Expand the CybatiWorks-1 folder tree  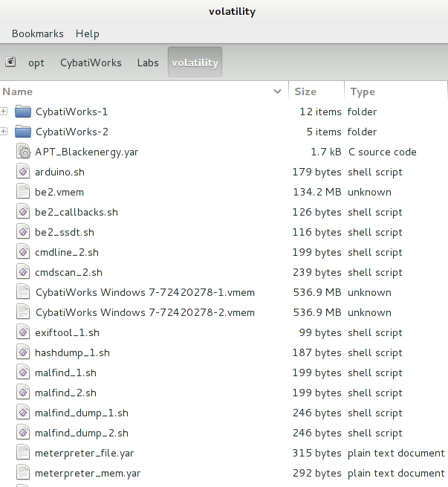(x=4, y=112)
